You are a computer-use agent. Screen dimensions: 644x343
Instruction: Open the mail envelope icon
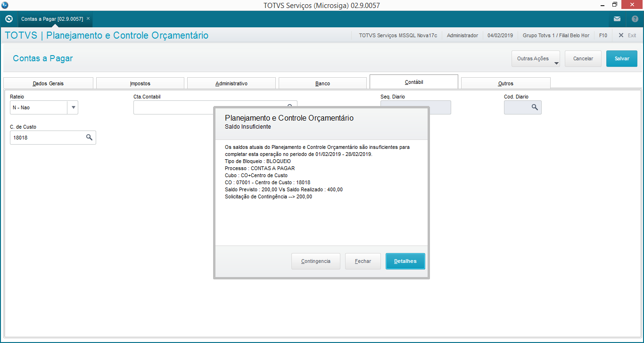617,19
